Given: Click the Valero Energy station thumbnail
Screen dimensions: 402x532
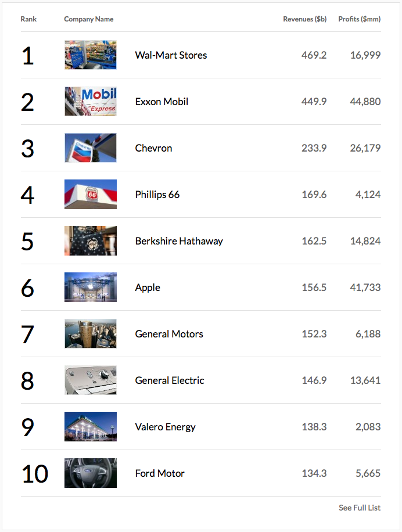Looking at the screenshot, I should 90,427.
